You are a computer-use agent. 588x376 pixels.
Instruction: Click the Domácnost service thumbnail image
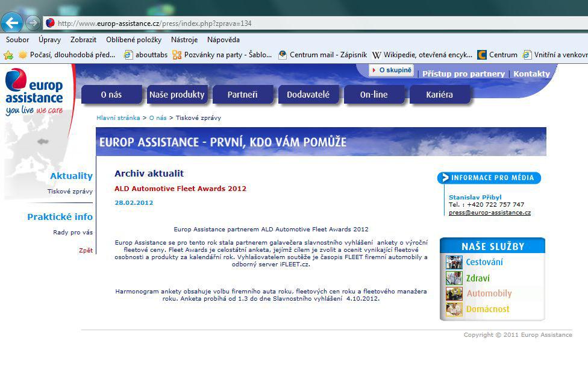click(x=454, y=309)
